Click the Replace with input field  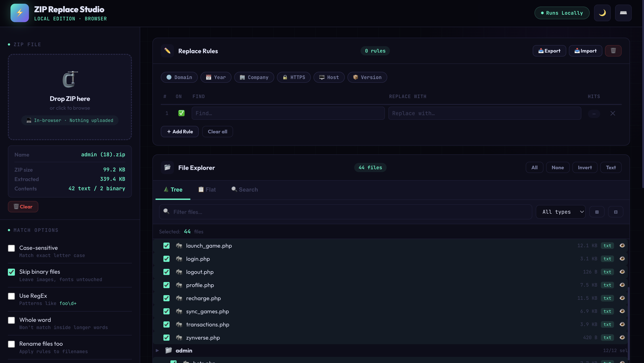pos(485,113)
